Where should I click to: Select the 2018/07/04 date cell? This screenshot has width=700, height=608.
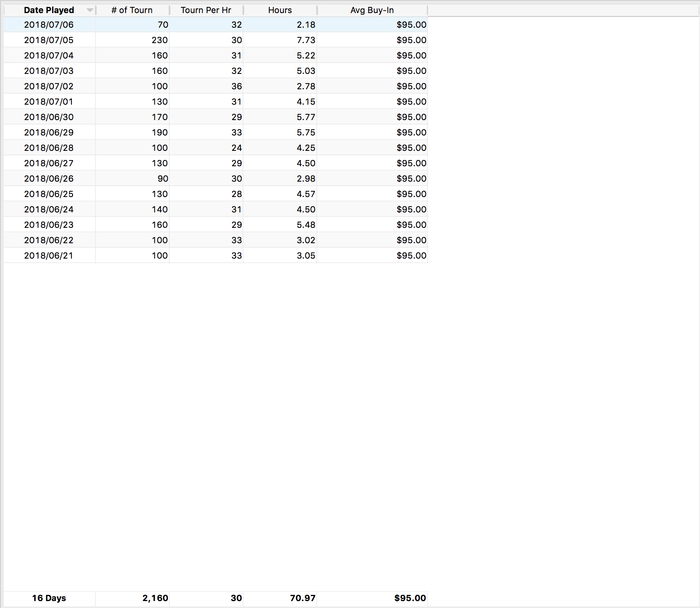[x=50, y=55]
